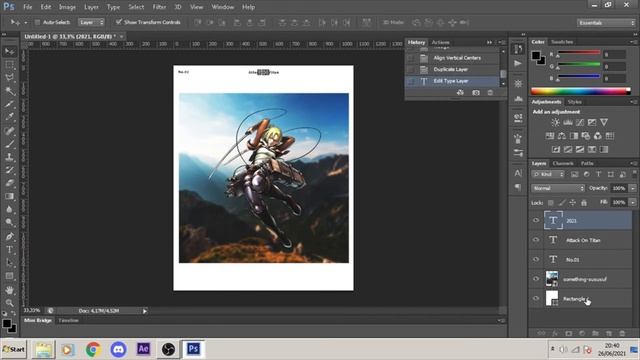
Task: Open the layer filter Kind dropdown
Action: pyautogui.click(x=548, y=174)
